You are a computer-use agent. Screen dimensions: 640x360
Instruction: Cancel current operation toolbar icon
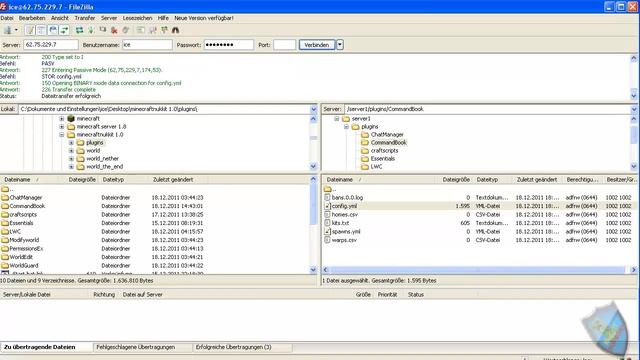click(x=103, y=30)
